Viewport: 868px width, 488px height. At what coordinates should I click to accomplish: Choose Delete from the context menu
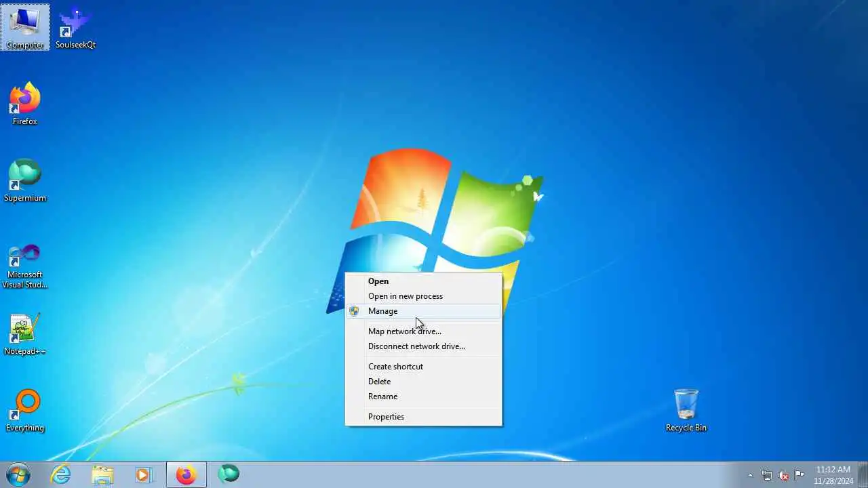(x=424, y=382)
